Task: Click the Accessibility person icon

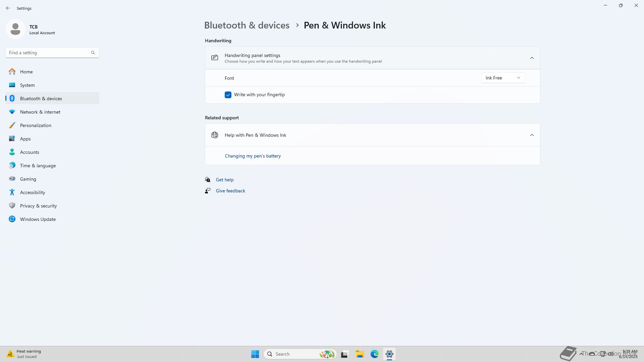Action: point(12,192)
